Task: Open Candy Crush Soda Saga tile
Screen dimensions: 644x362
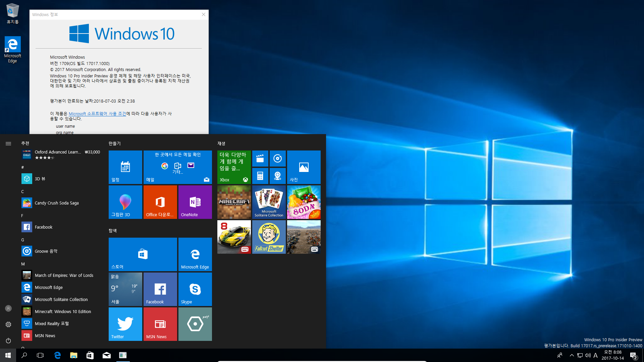Action: click(x=304, y=202)
